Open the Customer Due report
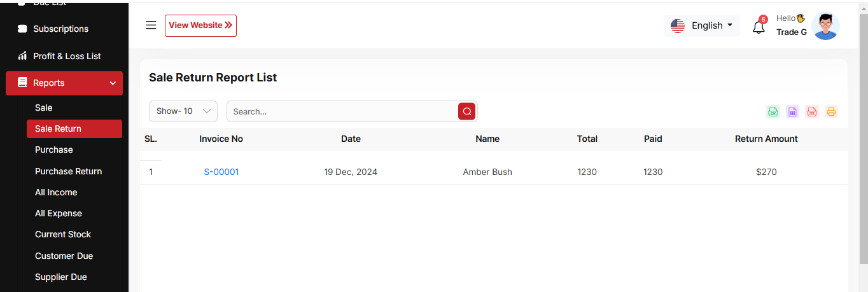868x292 pixels. tap(64, 256)
